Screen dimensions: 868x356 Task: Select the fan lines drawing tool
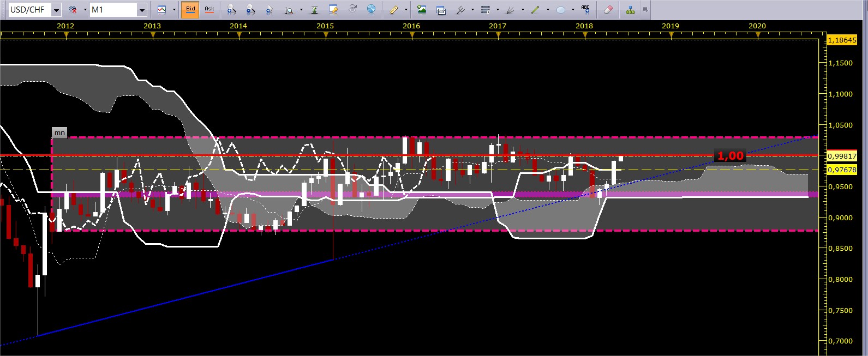(x=511, y=10)
